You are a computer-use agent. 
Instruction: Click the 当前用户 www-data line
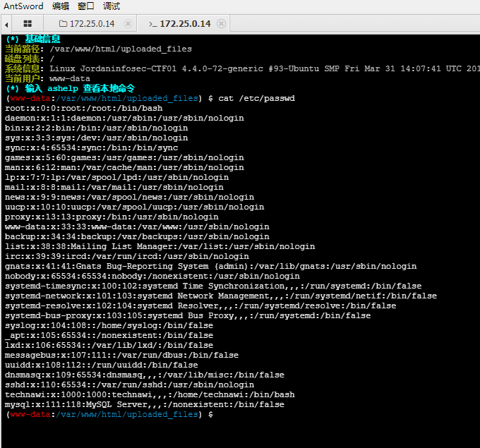[47, 78]
